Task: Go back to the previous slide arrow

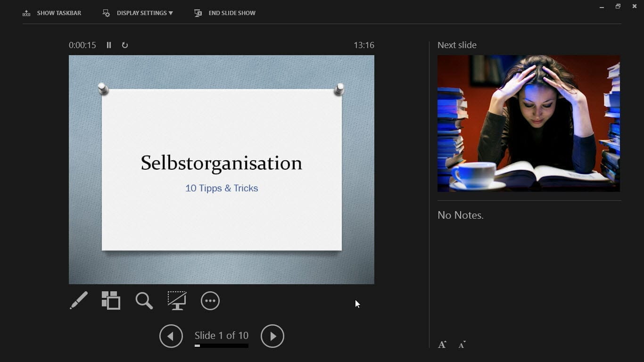Action: point(171,336)
